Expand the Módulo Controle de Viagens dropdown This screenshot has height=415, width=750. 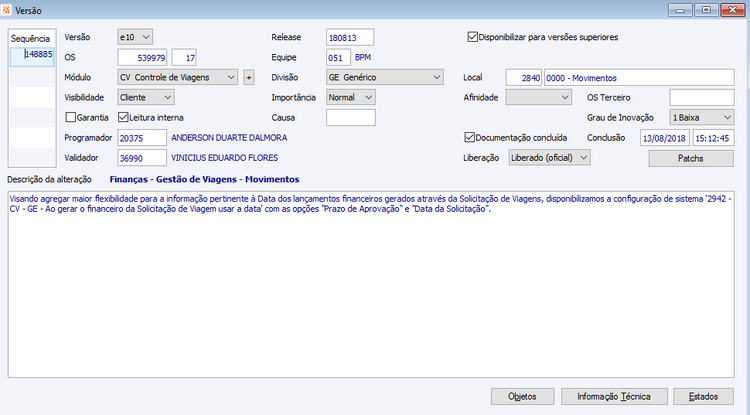(x=177, y=77)
